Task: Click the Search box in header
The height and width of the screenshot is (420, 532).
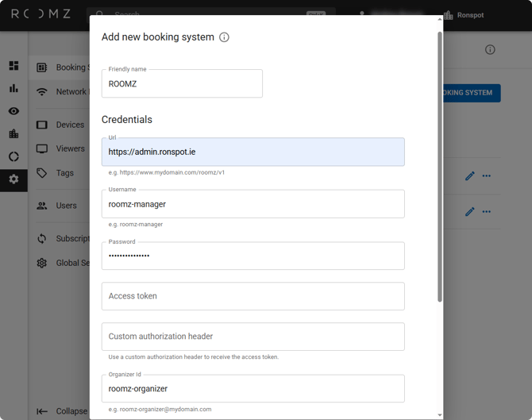Action: point(211,13)
